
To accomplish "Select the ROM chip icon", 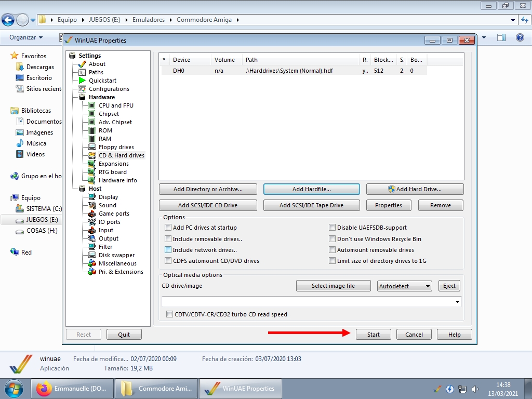I will point(92,130).
